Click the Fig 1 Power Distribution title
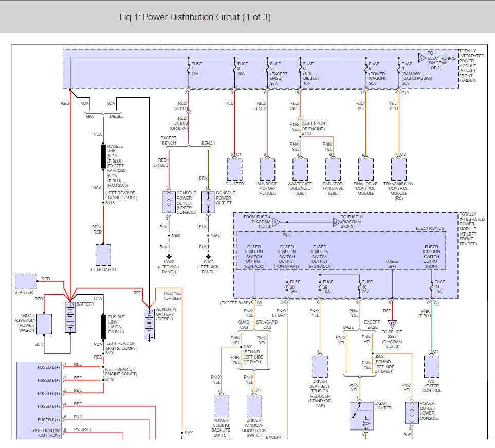 (195, 17)
